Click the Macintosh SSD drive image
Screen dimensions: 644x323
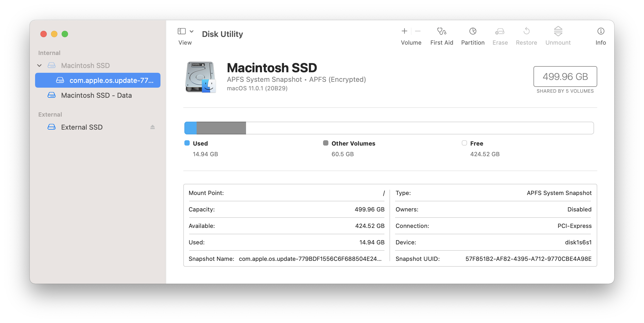201,77
